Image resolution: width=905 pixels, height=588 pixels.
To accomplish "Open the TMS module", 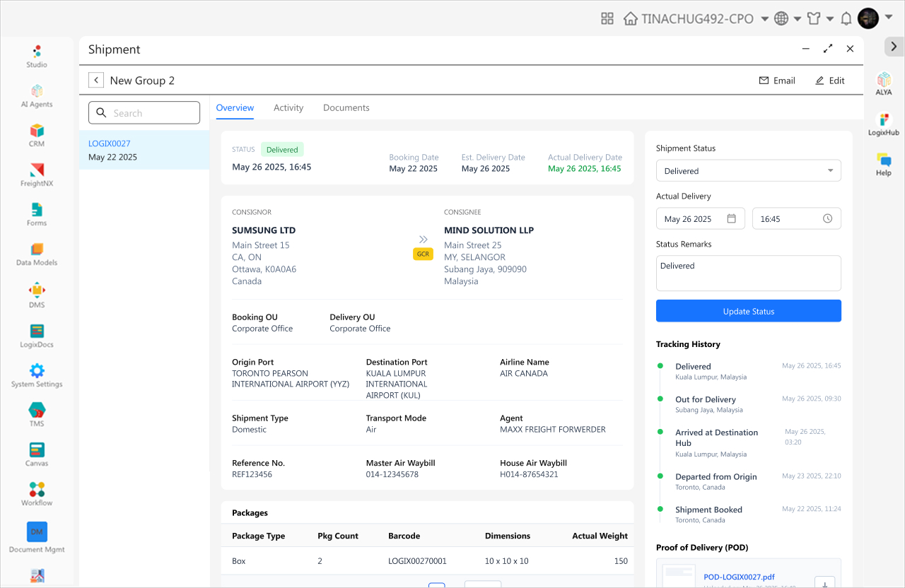I will point(37,416).
